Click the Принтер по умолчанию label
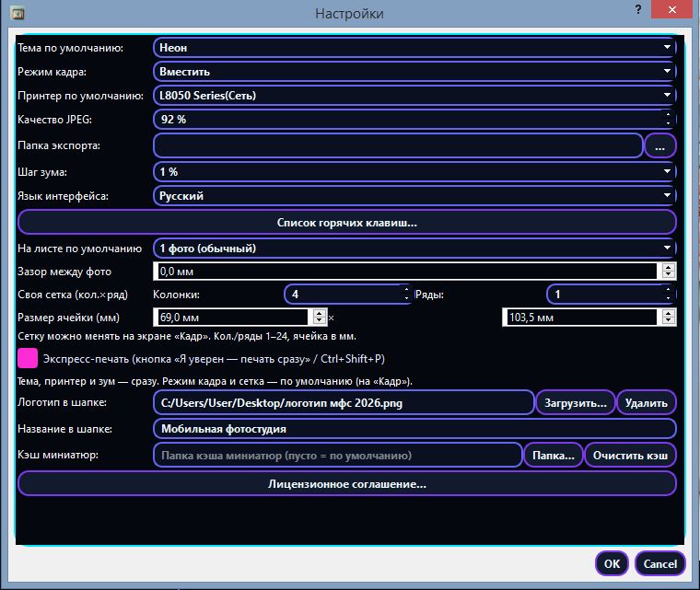The height and width of the screenshot is (590, 700). coord(80,96)
